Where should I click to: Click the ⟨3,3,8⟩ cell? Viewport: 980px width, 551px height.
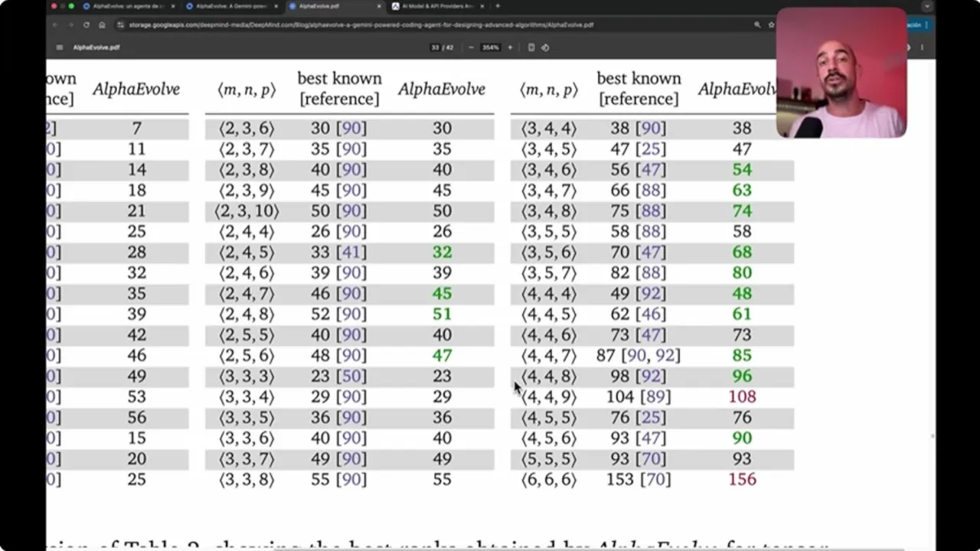coord(247,479)
